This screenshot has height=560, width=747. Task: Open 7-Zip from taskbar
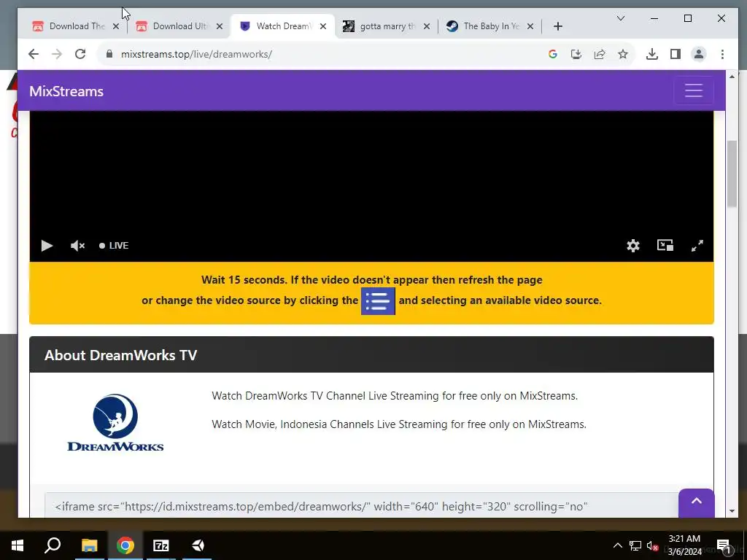tap(161, 545)
